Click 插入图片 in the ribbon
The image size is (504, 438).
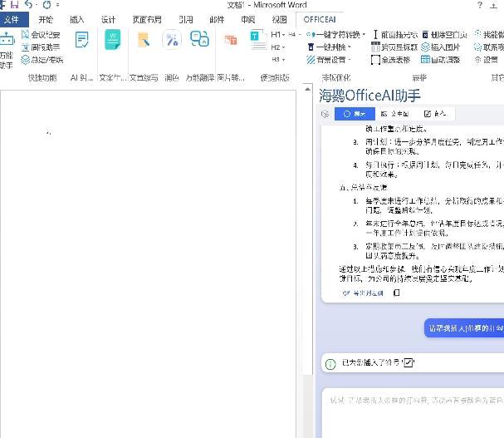(x=440, y=47)
